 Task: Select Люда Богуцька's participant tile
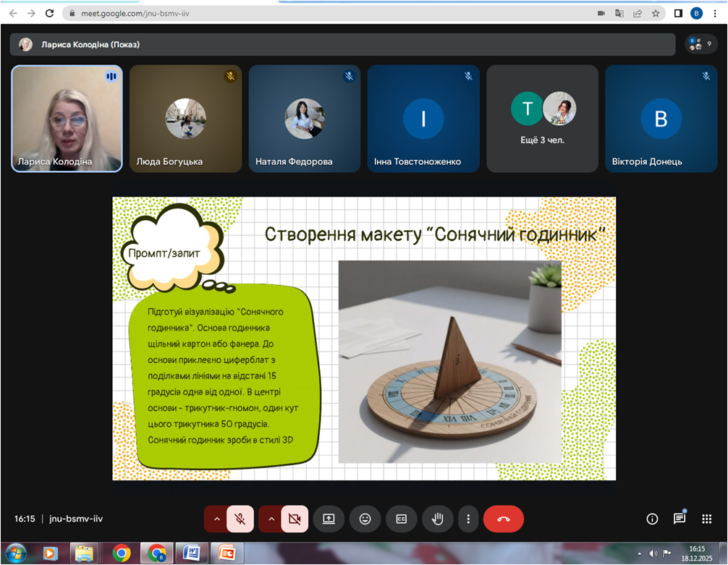point(185,119)
